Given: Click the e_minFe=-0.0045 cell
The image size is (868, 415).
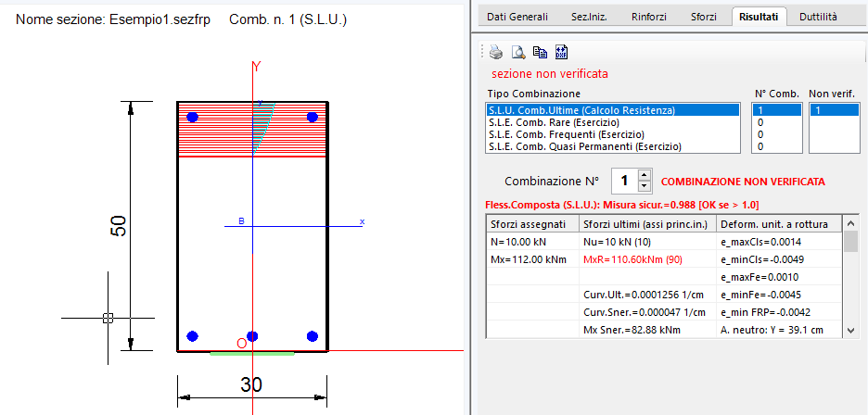Looking at the screenshot, I should tap(779, 295).
